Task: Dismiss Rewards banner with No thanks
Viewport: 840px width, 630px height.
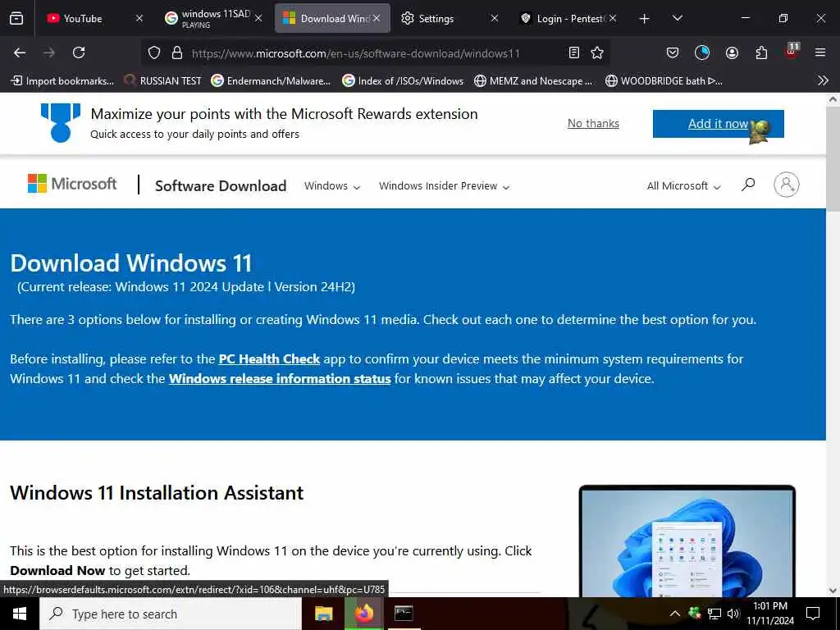Action: point(593,123)
